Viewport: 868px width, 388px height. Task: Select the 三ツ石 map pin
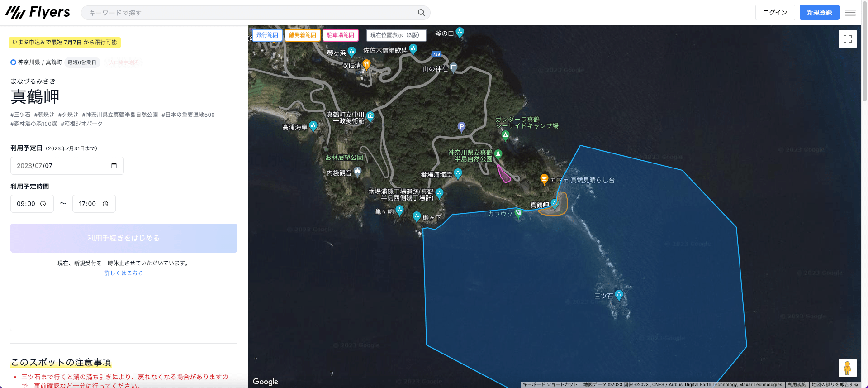click(x=619, y=295)
